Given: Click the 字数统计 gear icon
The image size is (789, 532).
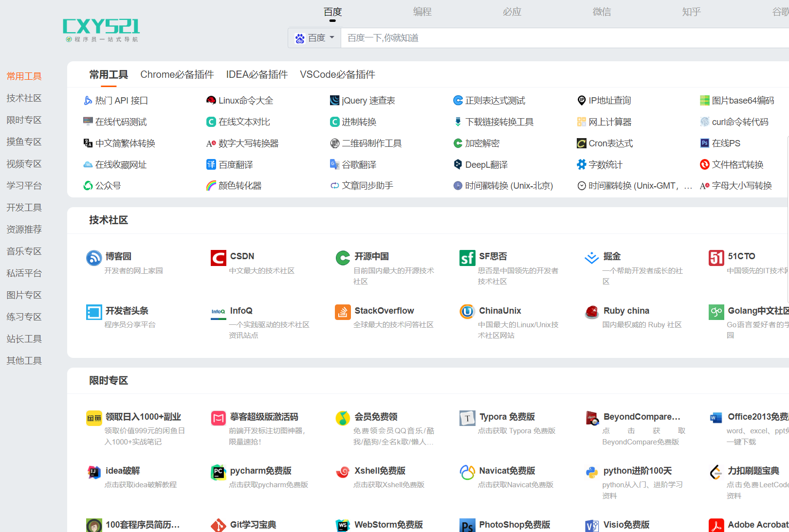Looking at the screenshot, I should tap(581, 164).
